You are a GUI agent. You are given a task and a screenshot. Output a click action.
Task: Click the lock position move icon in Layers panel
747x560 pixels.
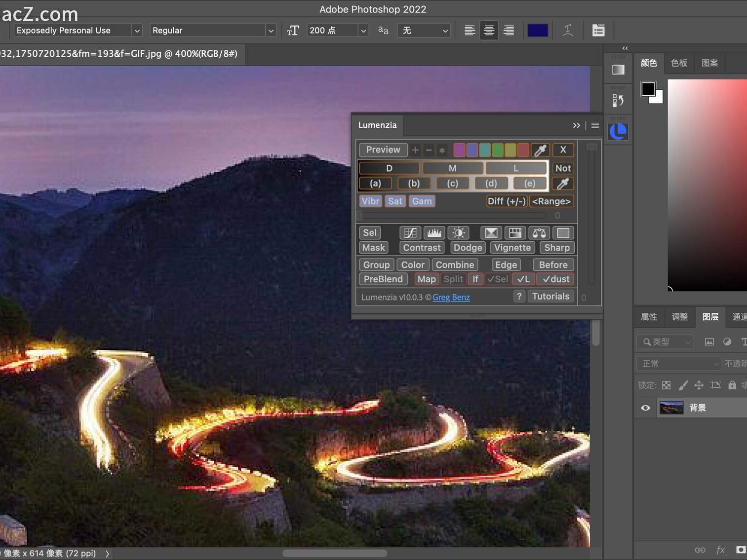click(699, 385)
